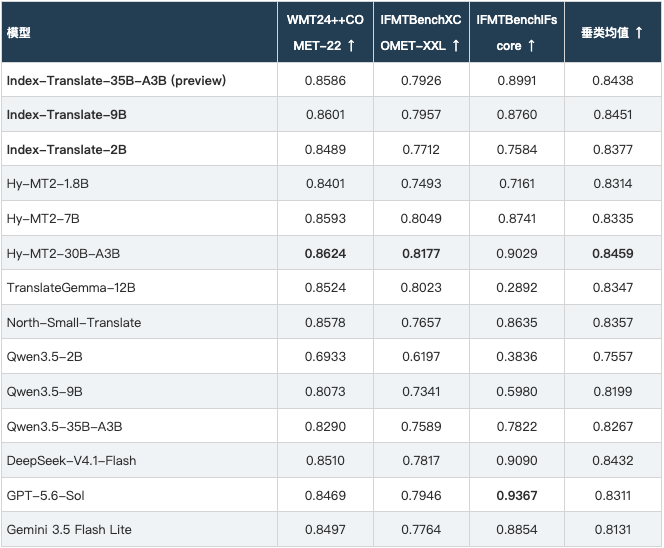
Task: Click the 0.8073 cell for Qwen3.5-9B
Action: (325, 391)
